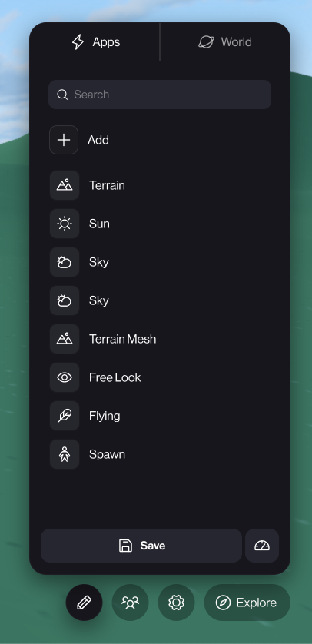Open the performance gauge icon beside Save

262,546
